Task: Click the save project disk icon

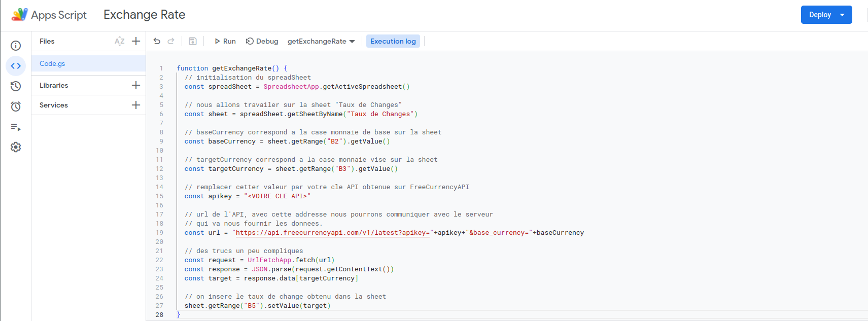Action: (x=193, y=41)
